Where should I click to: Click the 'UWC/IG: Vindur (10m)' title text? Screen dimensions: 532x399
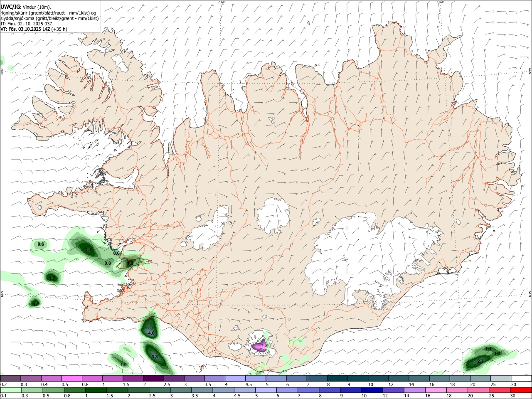[25, 7]
